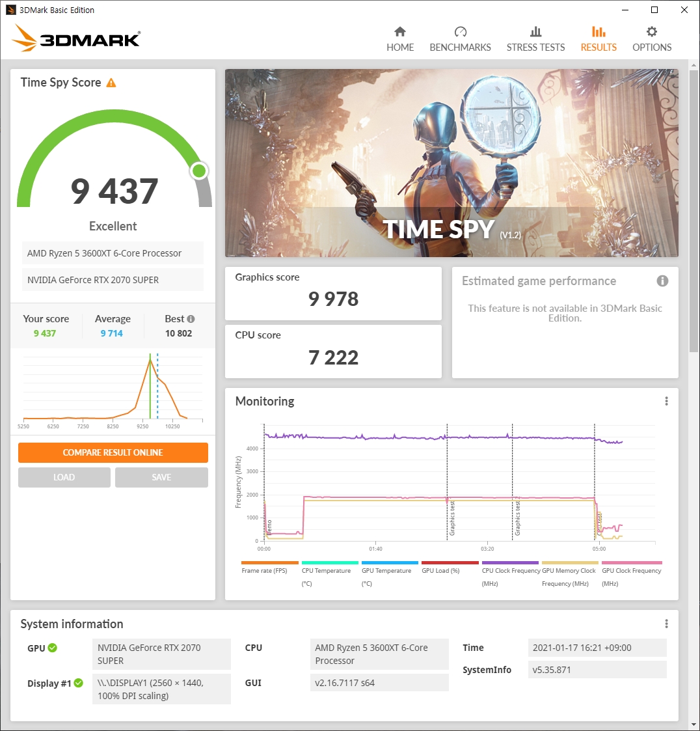Viewport: 700px width, 731px height.
Task: Open the Monitoring panel three-dot menu
Action: click(666, 402)
